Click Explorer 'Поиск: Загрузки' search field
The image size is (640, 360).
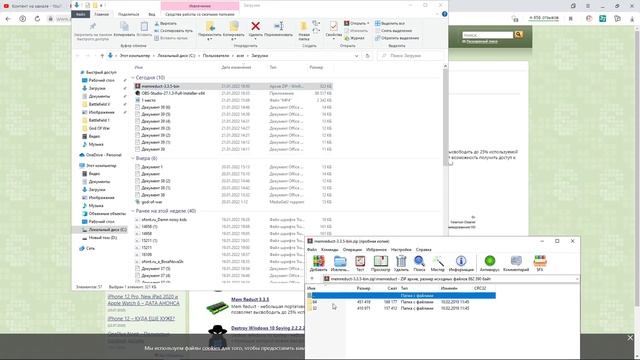point(411,56)
